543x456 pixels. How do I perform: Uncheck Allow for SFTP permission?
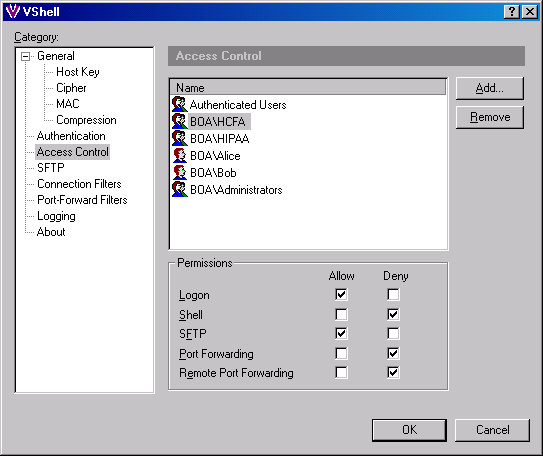coord(341,333)
